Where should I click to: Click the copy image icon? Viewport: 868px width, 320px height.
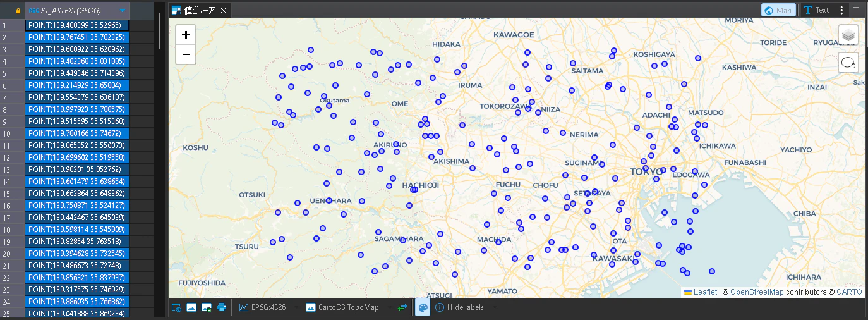click(x=191, y=307)
